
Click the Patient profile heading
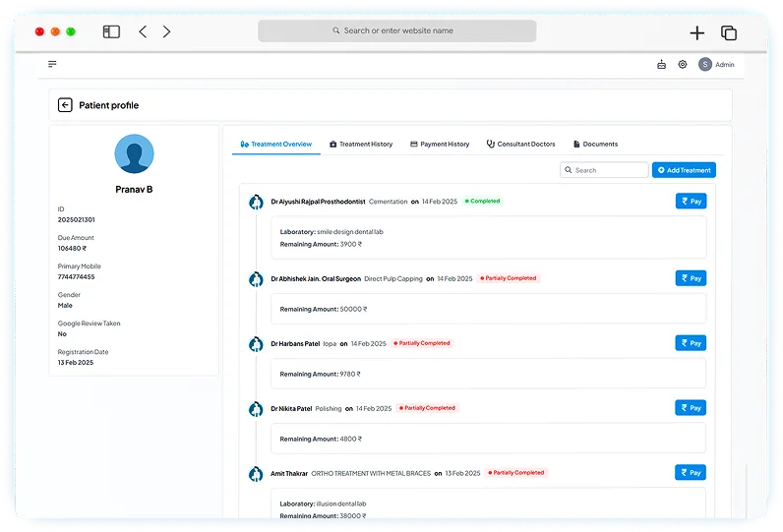(x=109, y=105)
